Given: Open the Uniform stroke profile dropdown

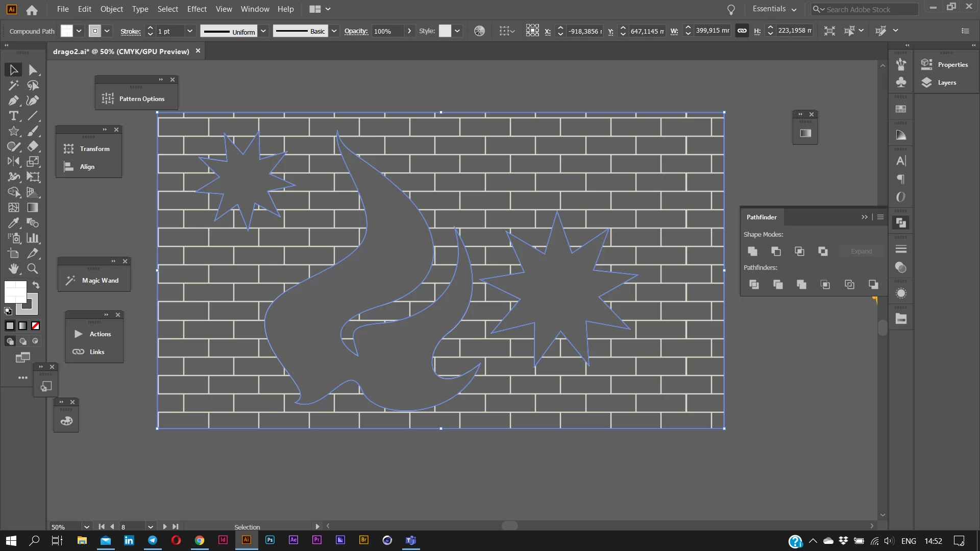Looking at the screenshot, I should pos(263,31).
